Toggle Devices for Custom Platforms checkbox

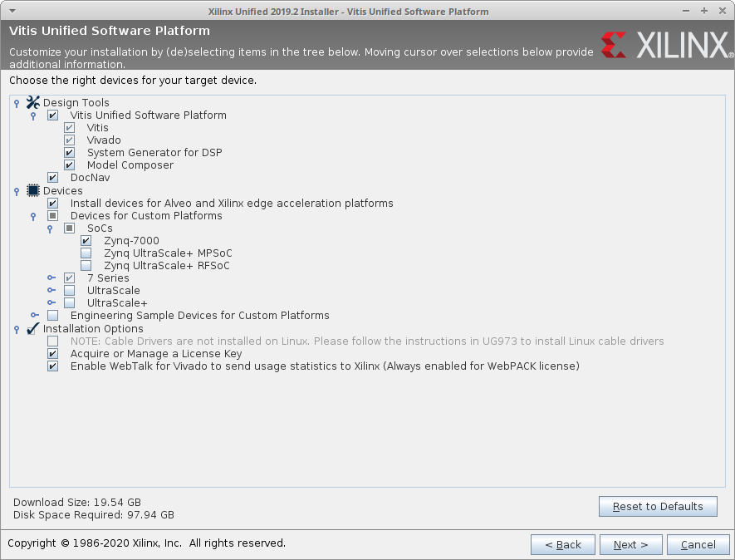52,216
